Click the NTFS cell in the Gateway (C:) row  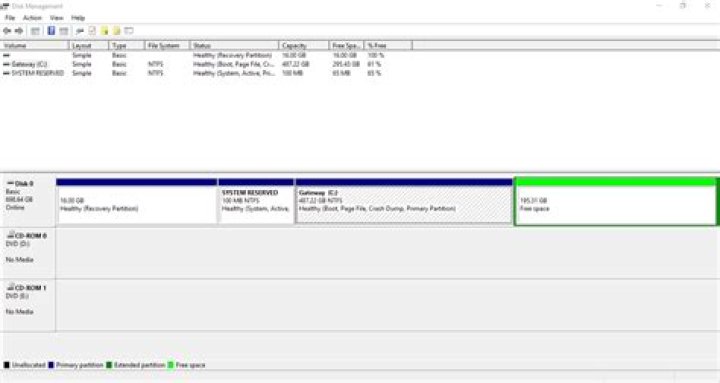pyautogui.click(x=155, y=64)
